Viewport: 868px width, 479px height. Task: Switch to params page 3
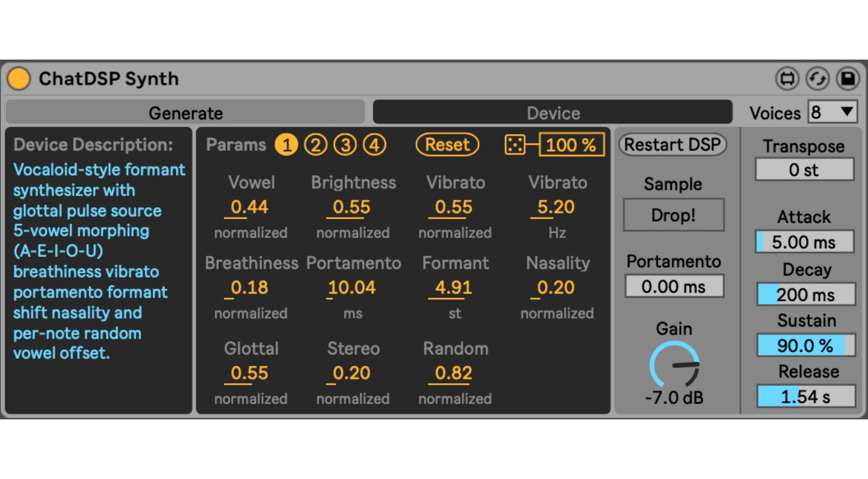tap(345, 145)
